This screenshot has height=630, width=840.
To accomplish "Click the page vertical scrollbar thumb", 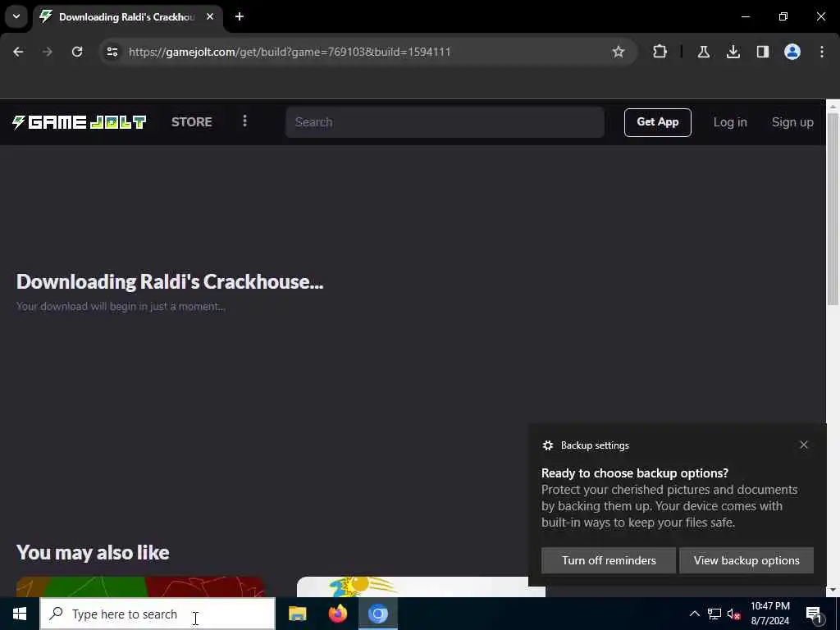I will click(x=833, y=209).
